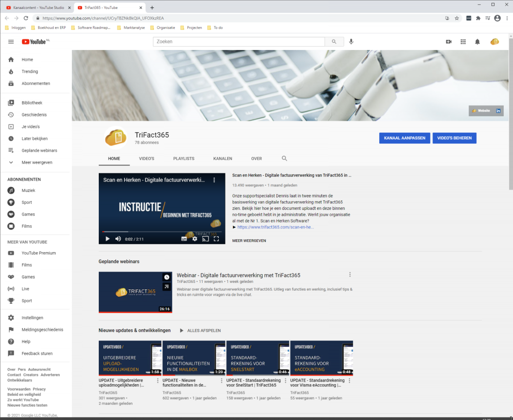
Task: Open the Chrome extensions puzzle icon
Action: click(478, 18)
